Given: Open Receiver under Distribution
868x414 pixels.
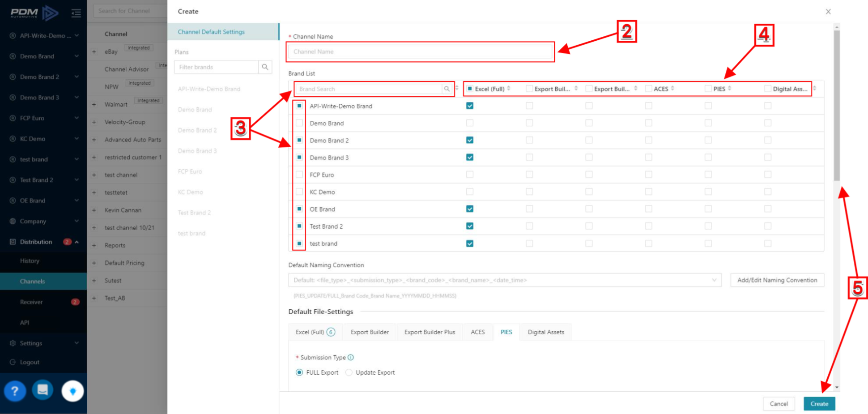Looking at the screenshot, I should click(x=31, y=302).
